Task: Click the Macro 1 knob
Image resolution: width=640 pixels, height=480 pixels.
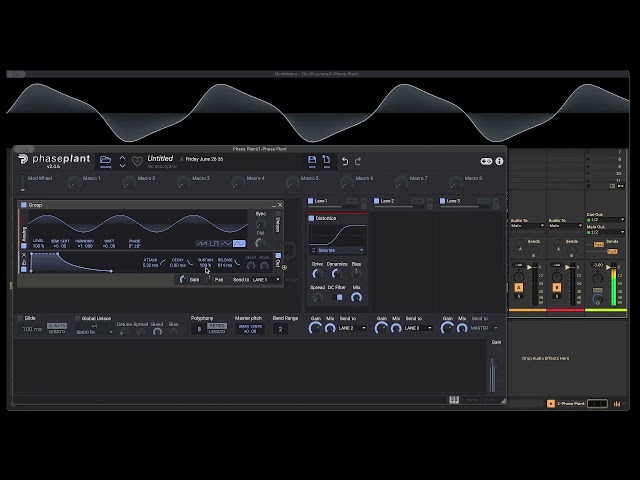Action: pos(74,183)
